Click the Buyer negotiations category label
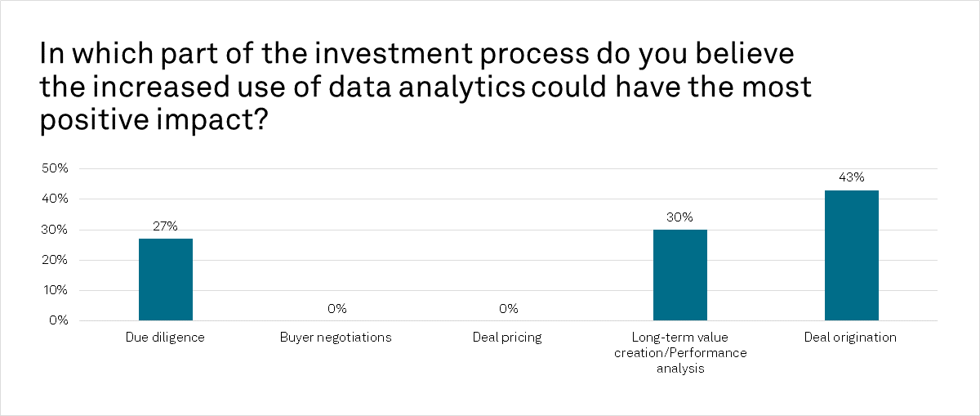This screenshot has height=416, width=980. click(x=336, y=338)
